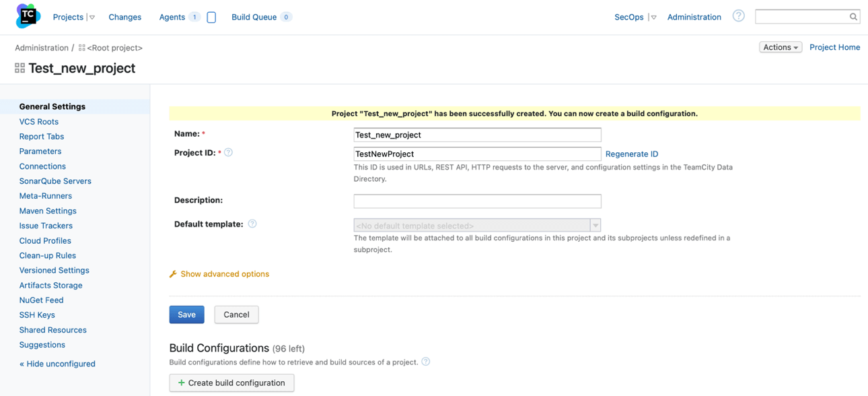Click the project grid icon beside Test_new_project title
Image resolution: width=868 pixels, height=396 pixels.
tap(20, 68)
